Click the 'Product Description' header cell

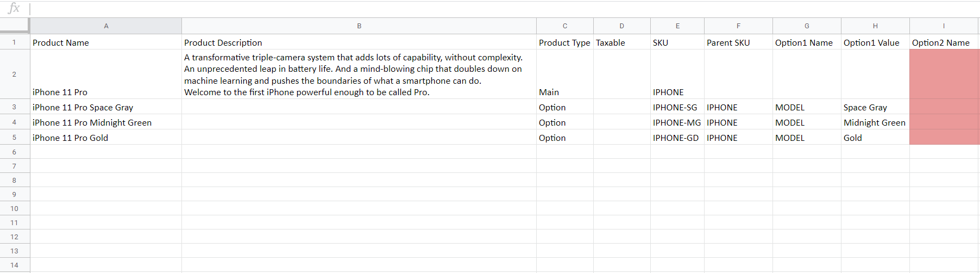[359, 42]
